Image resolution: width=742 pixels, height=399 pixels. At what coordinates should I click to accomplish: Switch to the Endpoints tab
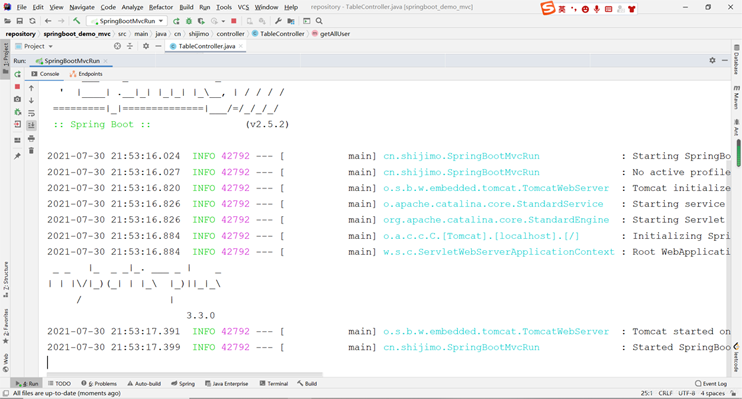(x=86, y=74)
